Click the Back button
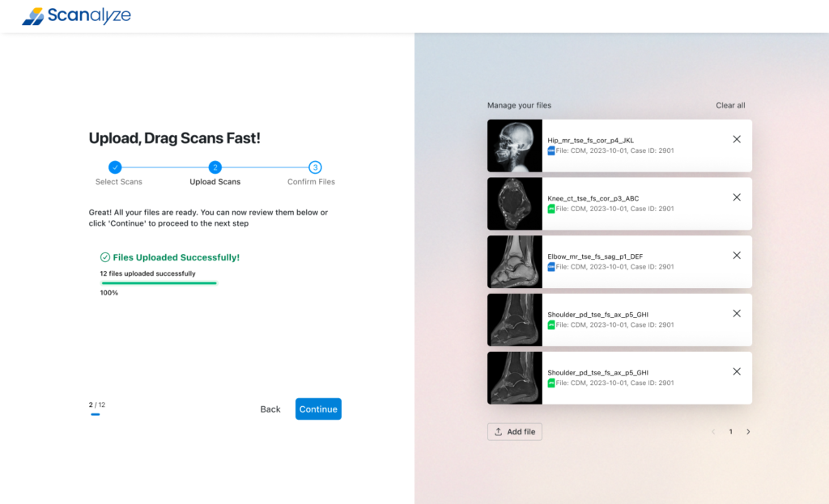This screenshot has width=829, height=504. click(270, 409)
